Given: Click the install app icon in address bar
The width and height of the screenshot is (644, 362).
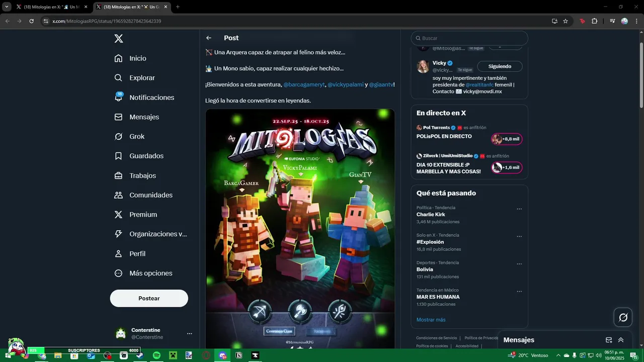Looking at the screenshot, I should pos(554,21).
